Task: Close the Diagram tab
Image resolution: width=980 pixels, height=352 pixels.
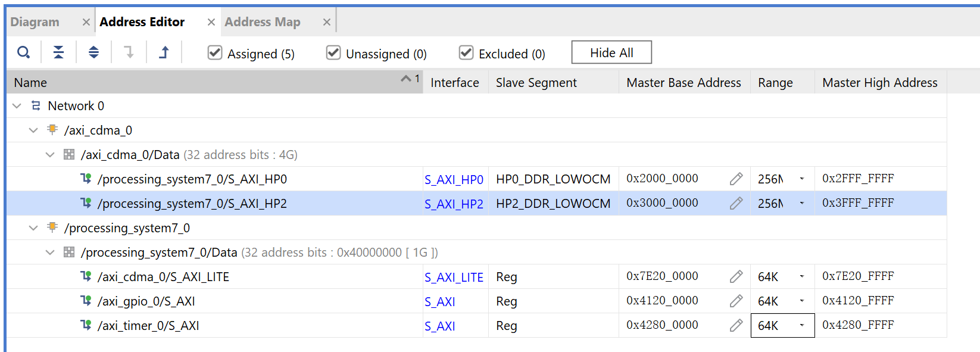Action: (86, 22)
